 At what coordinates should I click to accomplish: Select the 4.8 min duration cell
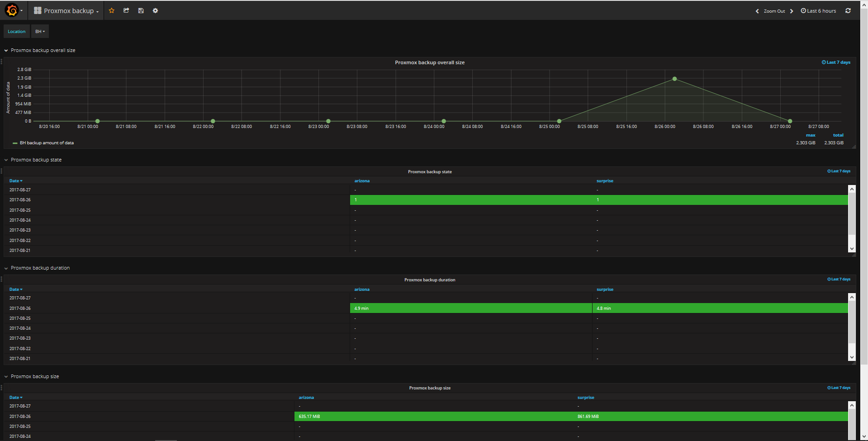coord(720,308)
